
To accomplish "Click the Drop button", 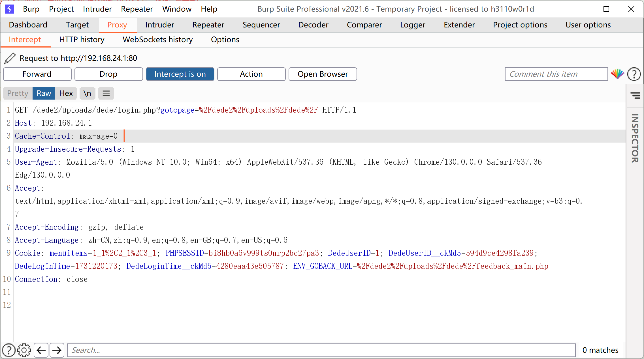I will point(108,74).
